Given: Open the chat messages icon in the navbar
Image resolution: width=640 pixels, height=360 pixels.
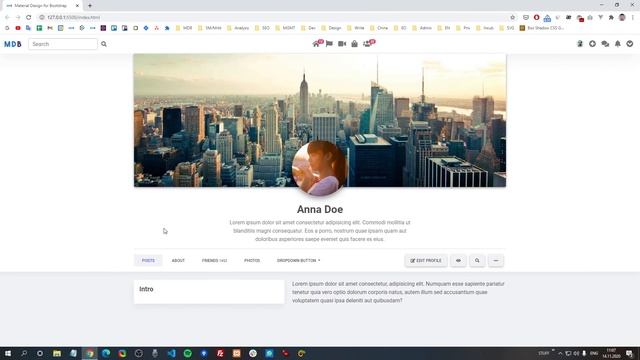Looking at the screenshot, I should 605,44.
